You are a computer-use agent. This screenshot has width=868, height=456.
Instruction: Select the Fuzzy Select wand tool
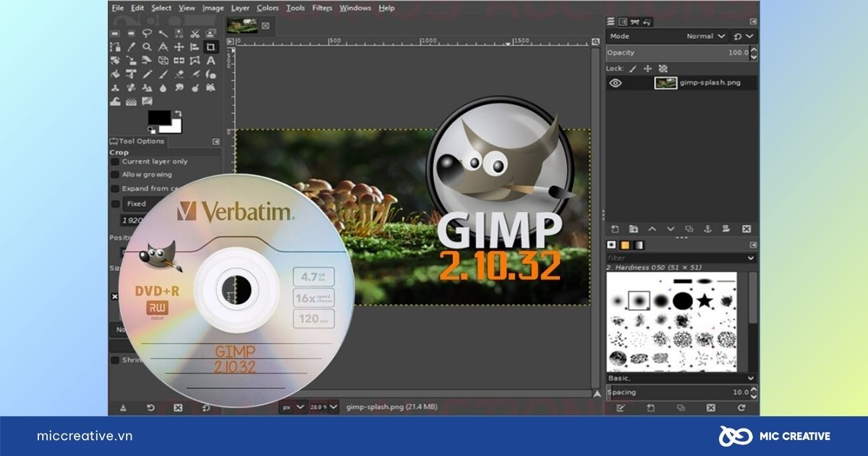163,33
